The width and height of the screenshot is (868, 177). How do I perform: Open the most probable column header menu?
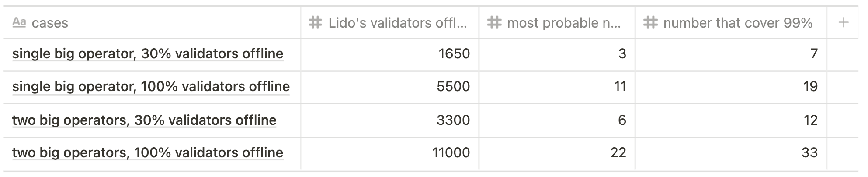click(x=557, y=22)
